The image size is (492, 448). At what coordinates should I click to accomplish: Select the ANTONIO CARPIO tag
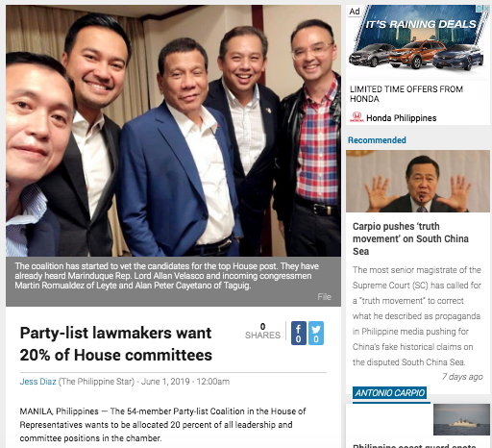(x=389, y=392)
